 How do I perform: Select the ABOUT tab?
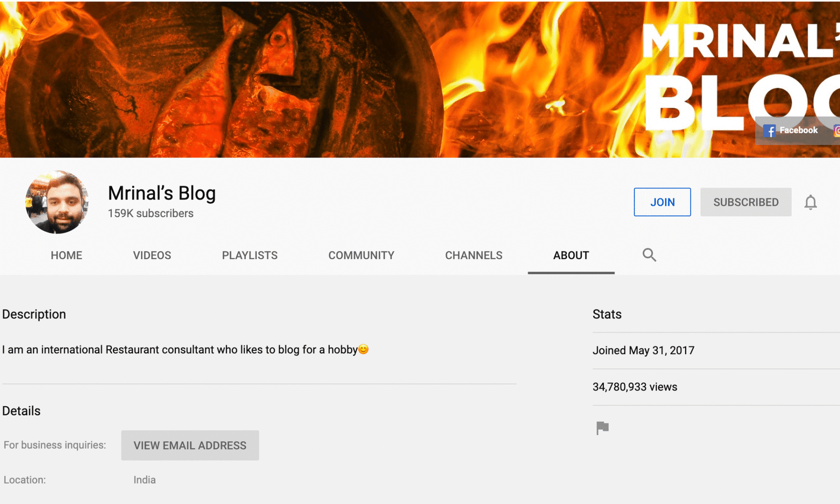pyautogui.click(x=571, y=256)
